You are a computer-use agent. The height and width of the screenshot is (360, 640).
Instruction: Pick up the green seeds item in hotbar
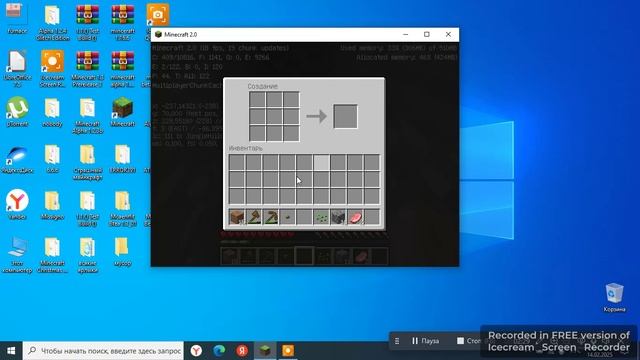pyautogui.click(x=321, y=217)
